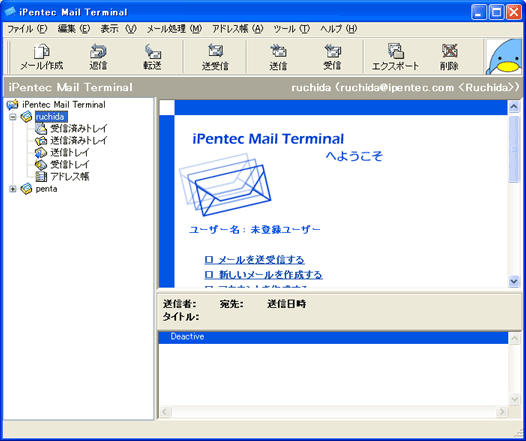Click the 送信トレイ outbox icon
The width and height of the screenshot is (526, 441).
(41, 153)
